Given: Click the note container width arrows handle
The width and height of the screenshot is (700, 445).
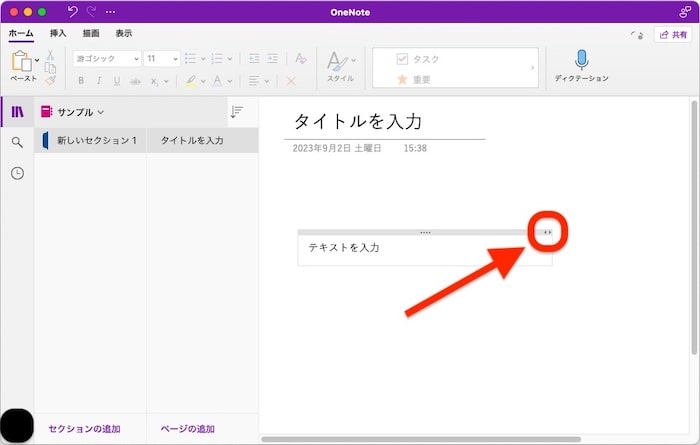Looking at the screenshot, I should [x=547, y=232].
